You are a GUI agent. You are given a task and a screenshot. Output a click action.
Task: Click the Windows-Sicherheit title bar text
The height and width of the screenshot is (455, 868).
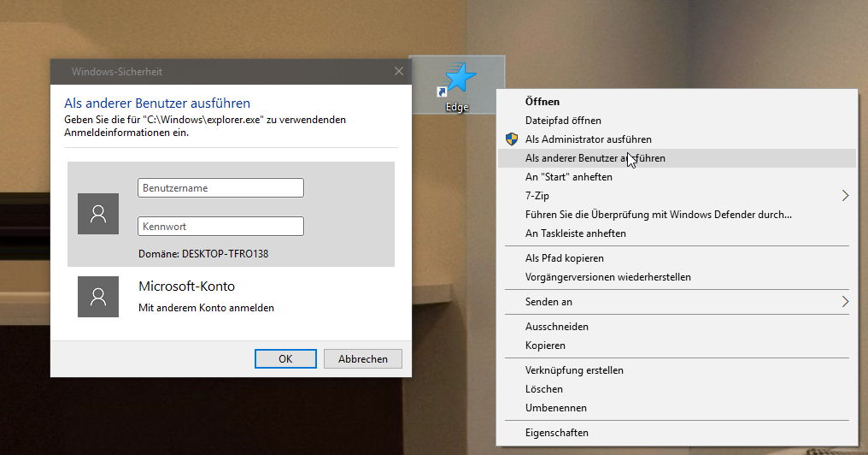coord(117,72)
